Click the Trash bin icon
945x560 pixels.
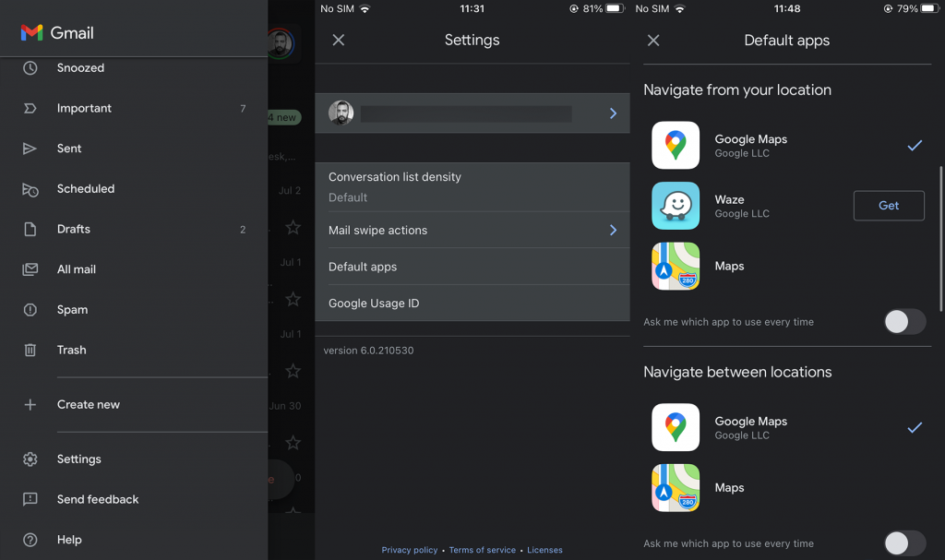[30, 350]
